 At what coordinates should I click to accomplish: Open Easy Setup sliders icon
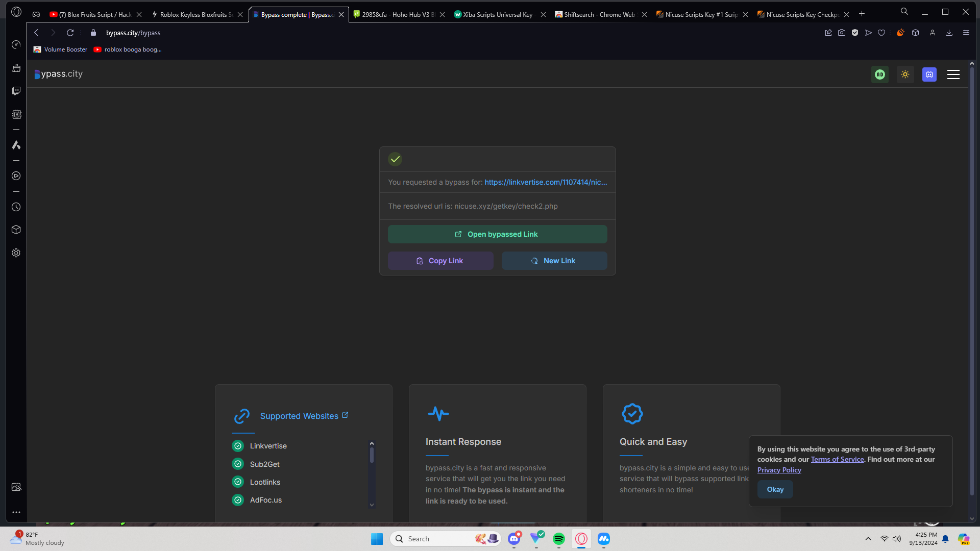[x=966, y=33]
